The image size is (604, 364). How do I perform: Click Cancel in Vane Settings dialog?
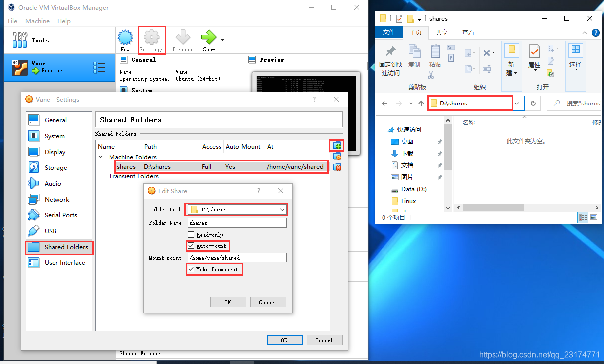pyautogui.click(x=324, y=340)
